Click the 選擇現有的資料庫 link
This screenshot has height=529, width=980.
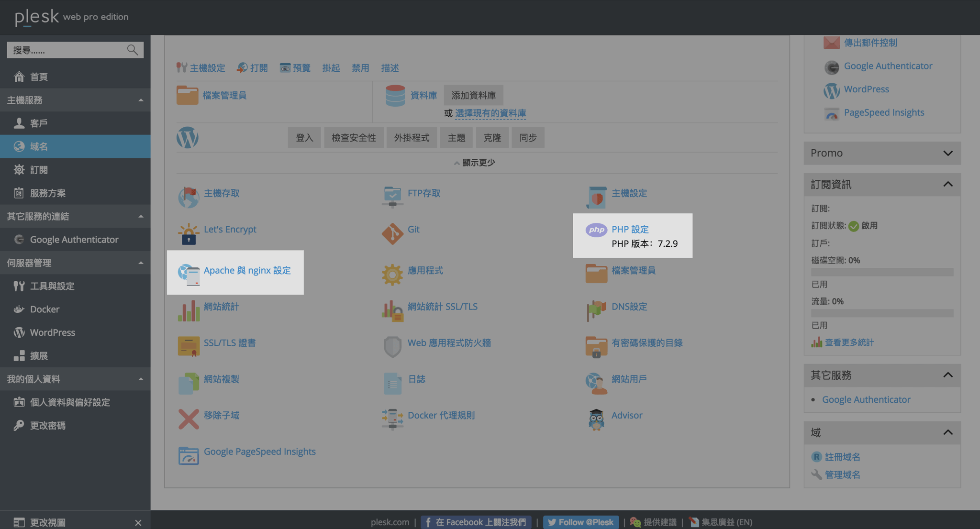(490, 113)
